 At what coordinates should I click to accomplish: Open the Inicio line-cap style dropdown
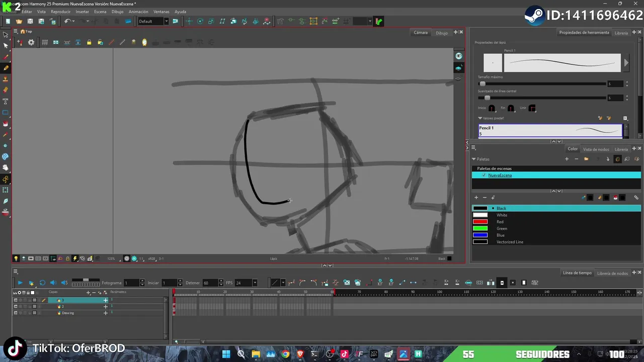tap(492, 108)
